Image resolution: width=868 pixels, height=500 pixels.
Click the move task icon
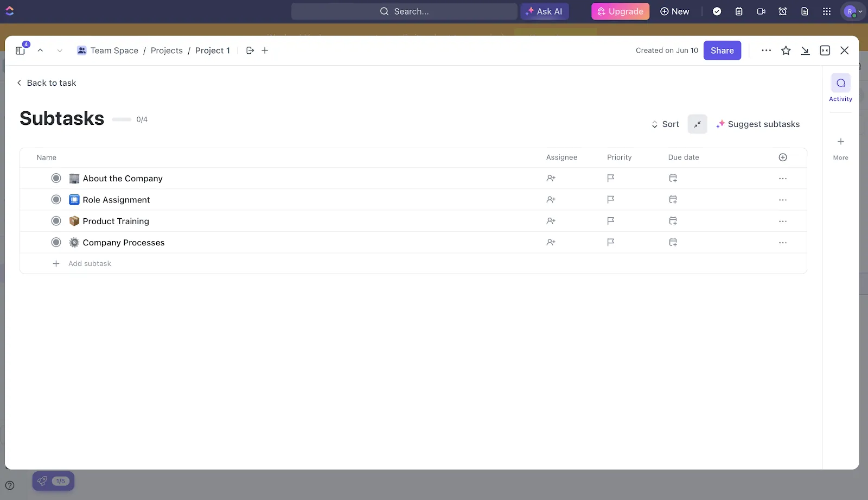[250, 50]
